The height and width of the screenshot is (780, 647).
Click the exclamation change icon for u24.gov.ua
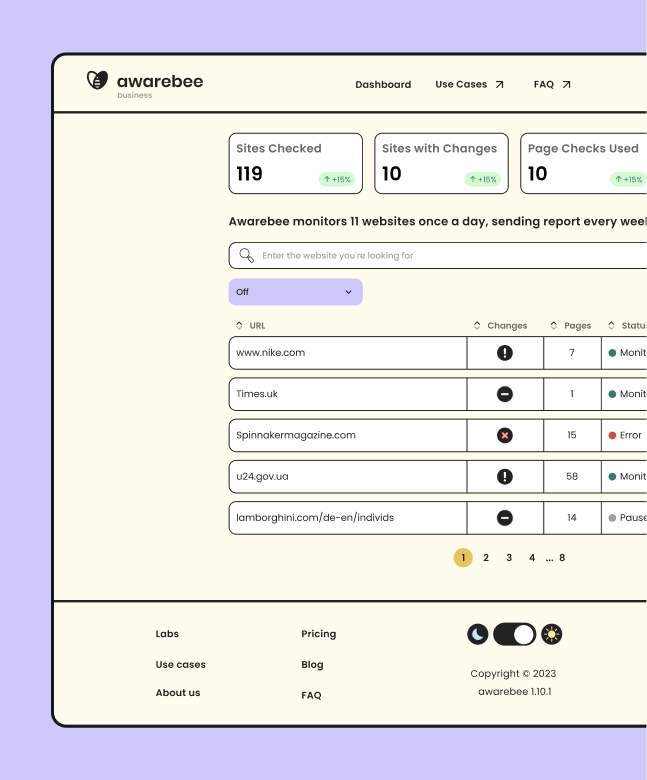point(505,477)
